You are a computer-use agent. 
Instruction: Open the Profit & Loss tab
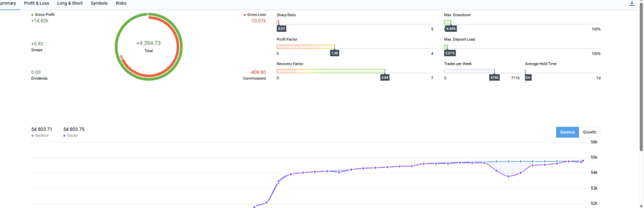pyautogui.click(x=36, y=3)
